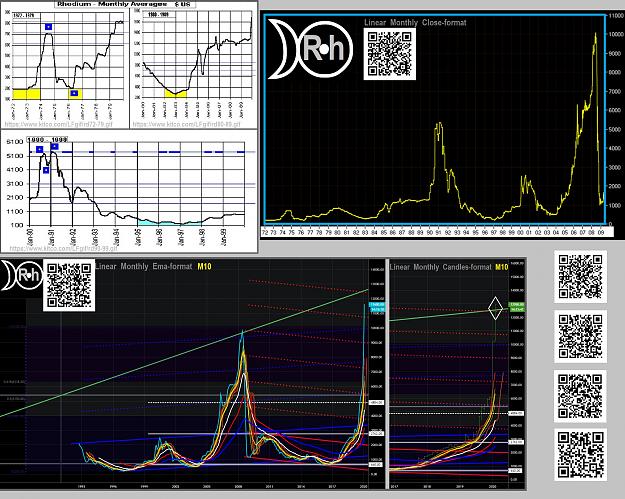Screen dimensions: 625x499
Task: Click the 5000 value on Close-format price axis
Action: coord(614,130)
